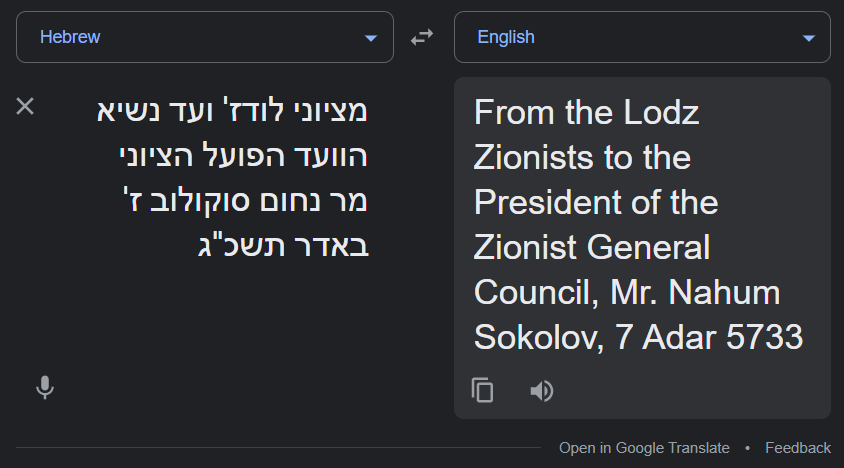Copy the English translation to clipboard

point(483,390)
